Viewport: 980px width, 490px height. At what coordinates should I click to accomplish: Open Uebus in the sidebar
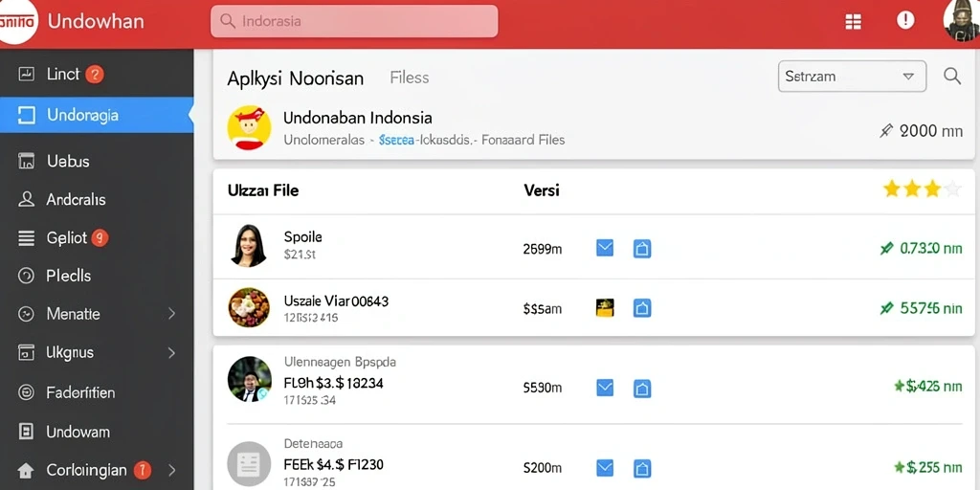[97, 161]
